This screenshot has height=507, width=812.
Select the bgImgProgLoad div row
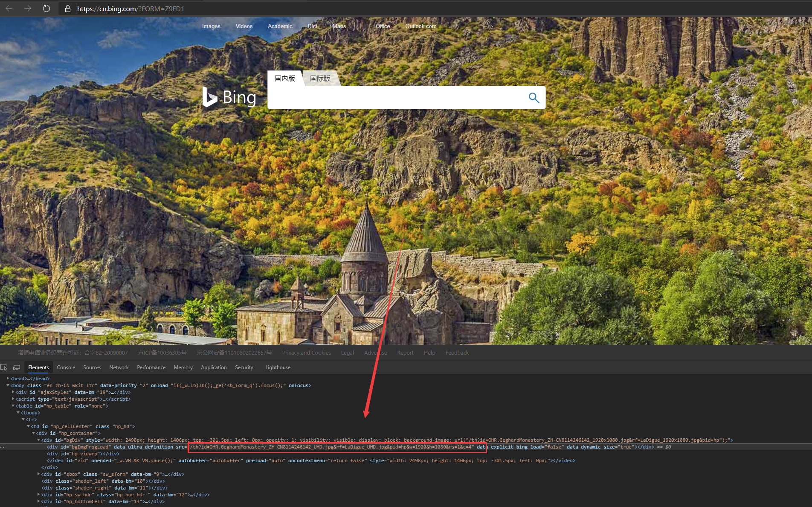coord(406,447)
